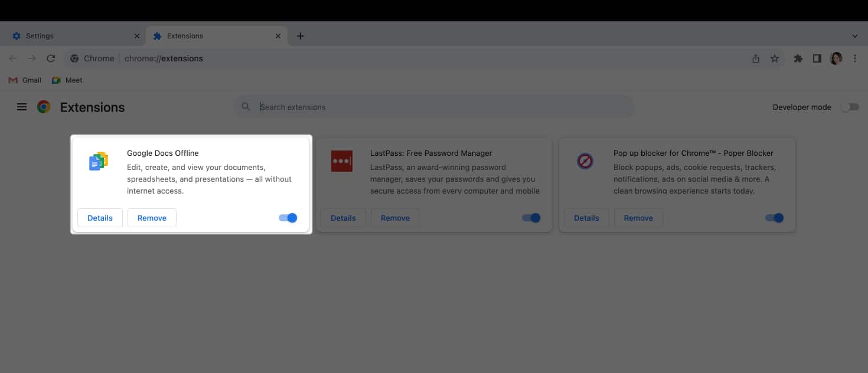The image size is (868, 373).
Task: Expand the tab search chevron
Action: pyautogui.click(x=855, y=36)
